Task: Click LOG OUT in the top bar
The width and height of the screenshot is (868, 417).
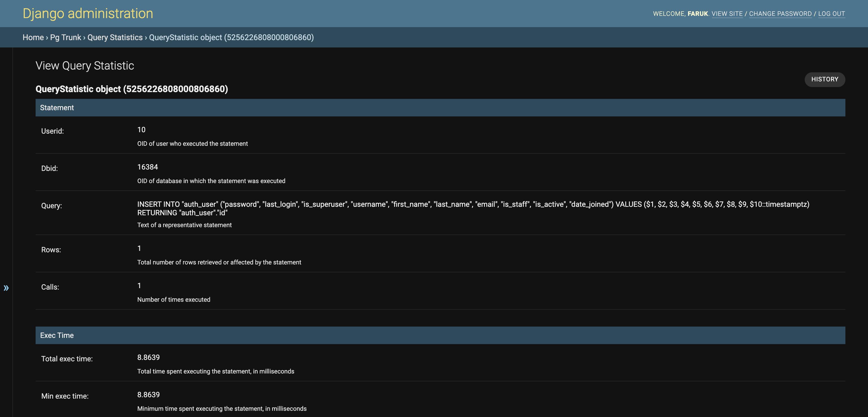Action: [832, 14]
